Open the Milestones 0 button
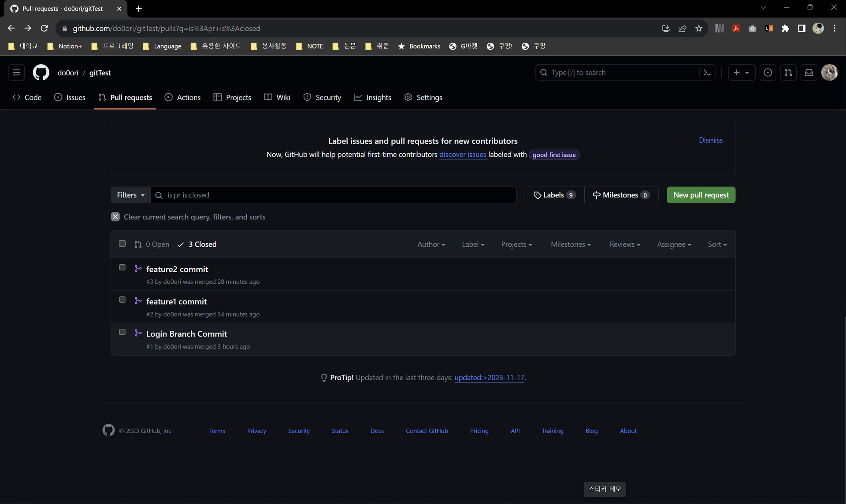The height and width of the screenshot is (504, 846). pyautogui.click(x=621, y=195)
